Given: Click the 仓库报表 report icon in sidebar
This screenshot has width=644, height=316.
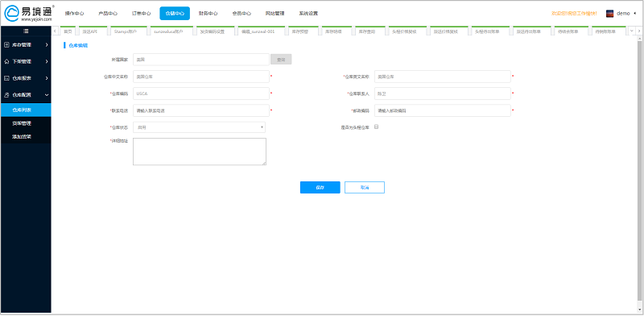Looking at the screenshot, I should click(x=6, y=77).
